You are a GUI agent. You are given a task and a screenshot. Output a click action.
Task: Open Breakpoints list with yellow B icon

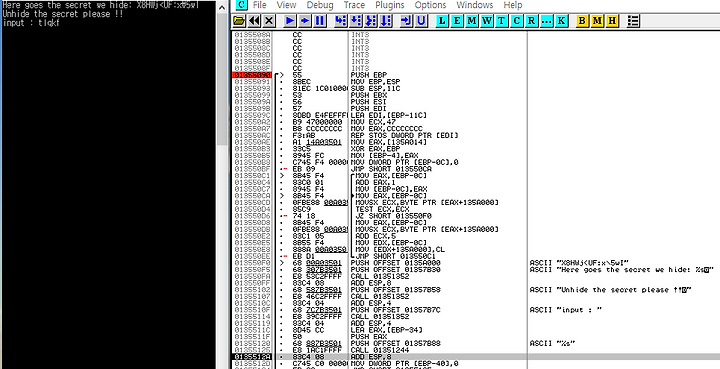coord(582,21)
